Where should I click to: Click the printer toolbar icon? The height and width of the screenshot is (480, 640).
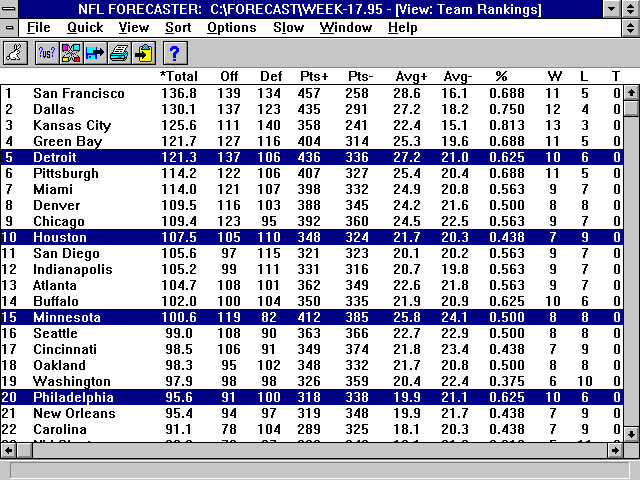[120, 53]
